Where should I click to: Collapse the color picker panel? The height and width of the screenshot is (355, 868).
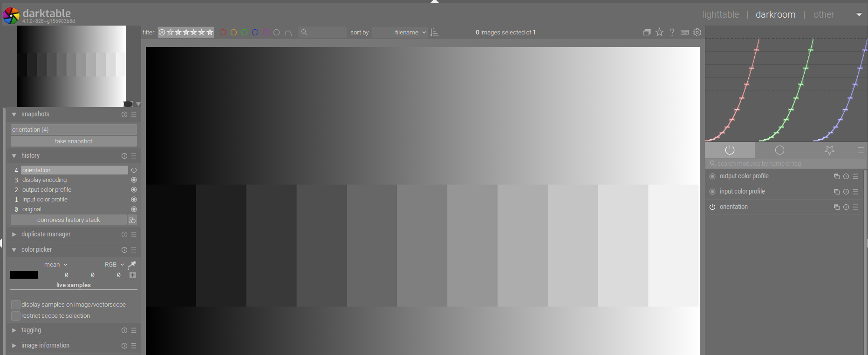click(14, 250)
